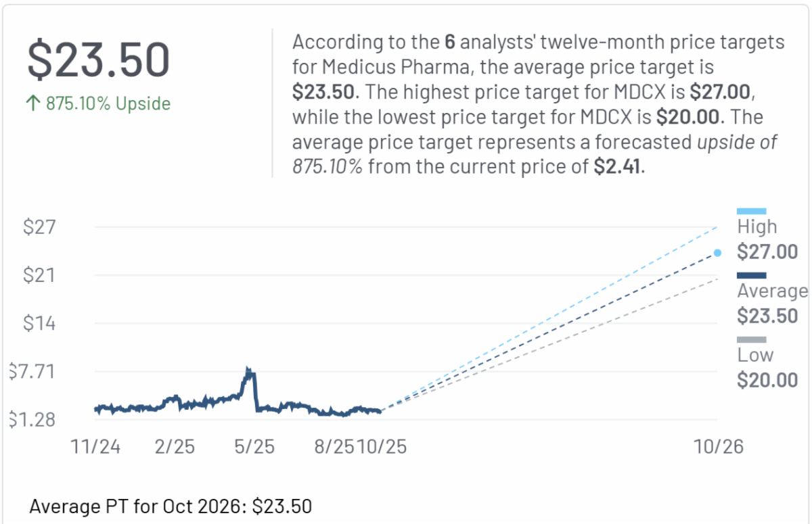
Task: Click the large $23.50 price target heading
Action: coord(98,59)
